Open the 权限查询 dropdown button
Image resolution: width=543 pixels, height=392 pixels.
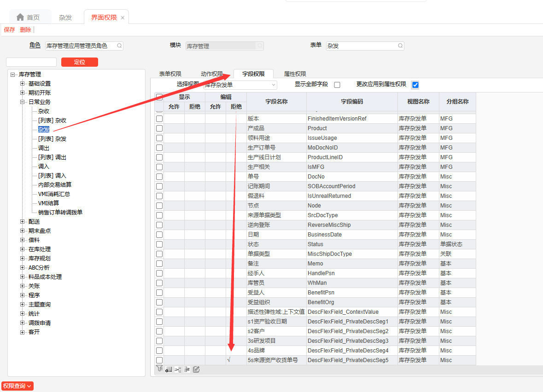(17, 386)
